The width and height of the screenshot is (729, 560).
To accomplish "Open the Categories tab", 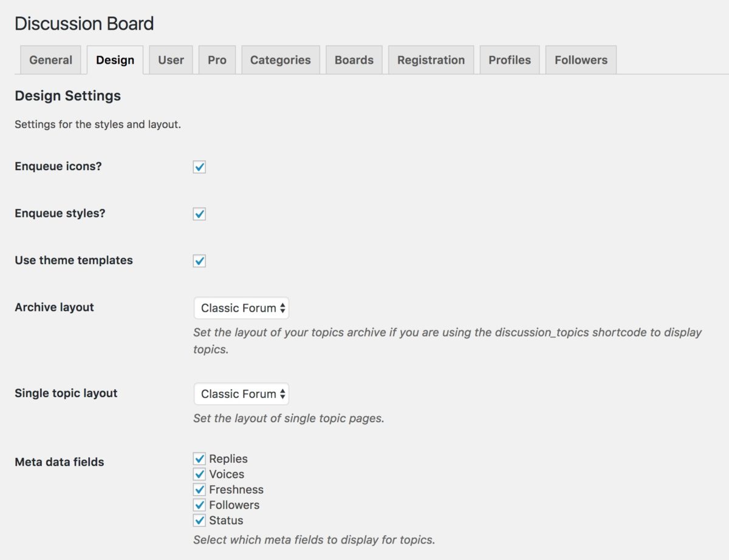I will (x=281, y=60).
